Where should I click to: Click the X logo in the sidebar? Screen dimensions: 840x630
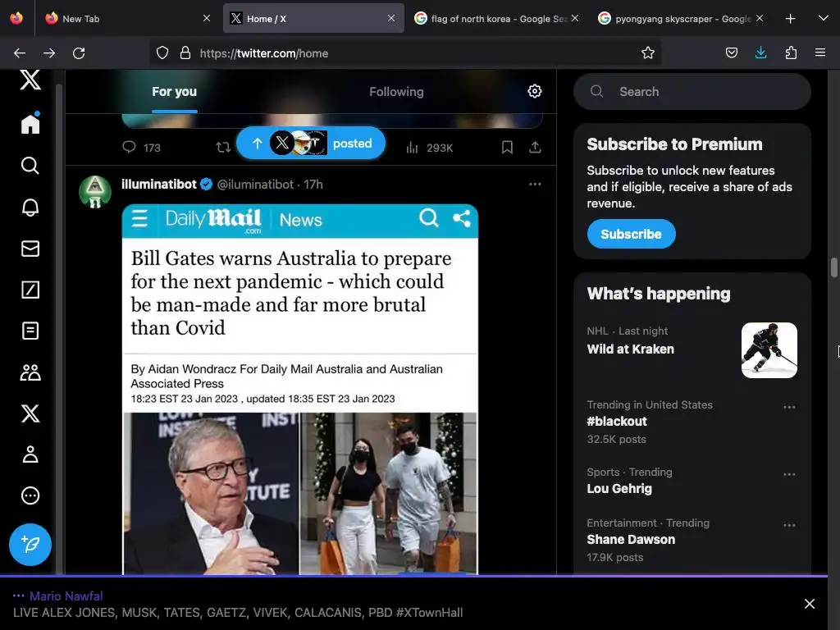[x=30, y=80]
